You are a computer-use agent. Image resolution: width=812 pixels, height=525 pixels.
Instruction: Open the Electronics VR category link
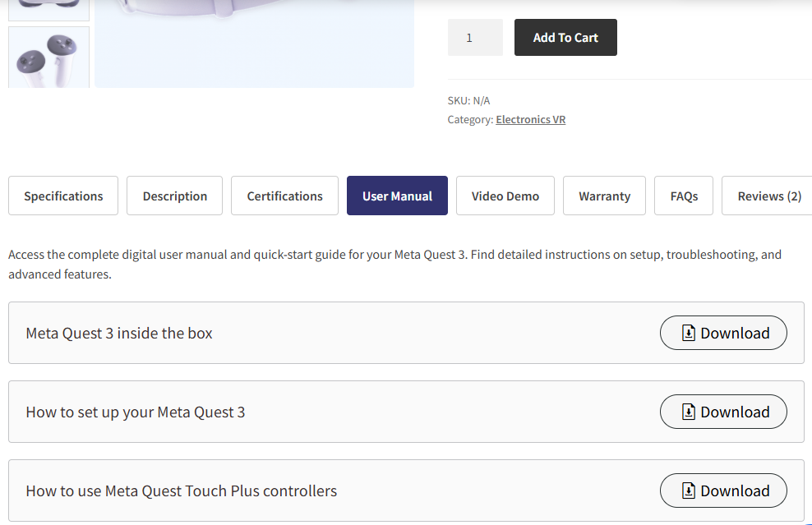tap(530, 119)
